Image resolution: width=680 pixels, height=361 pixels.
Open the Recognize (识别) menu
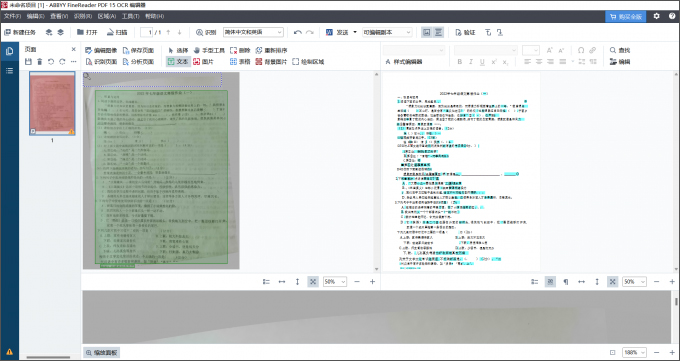(x=82, y=16)
